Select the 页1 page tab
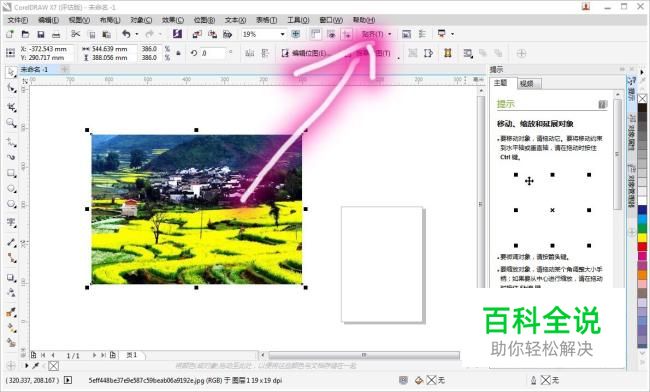Screen dimensions: 650x392 [132, 355]
